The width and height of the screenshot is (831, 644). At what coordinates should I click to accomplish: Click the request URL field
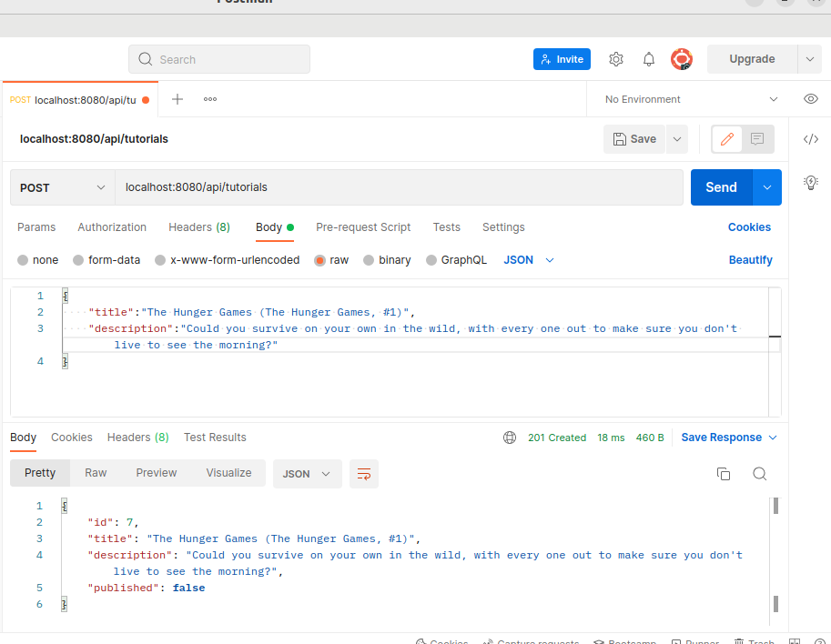[399, 187]
